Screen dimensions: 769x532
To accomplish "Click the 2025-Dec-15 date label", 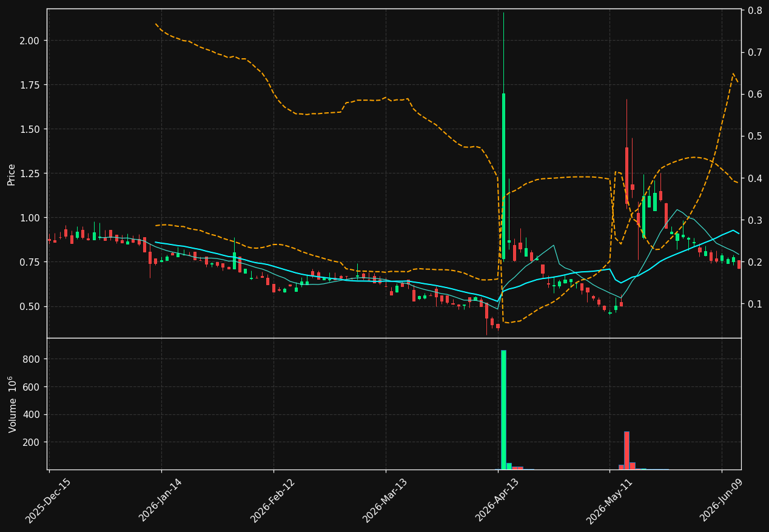I will [48, 500].
